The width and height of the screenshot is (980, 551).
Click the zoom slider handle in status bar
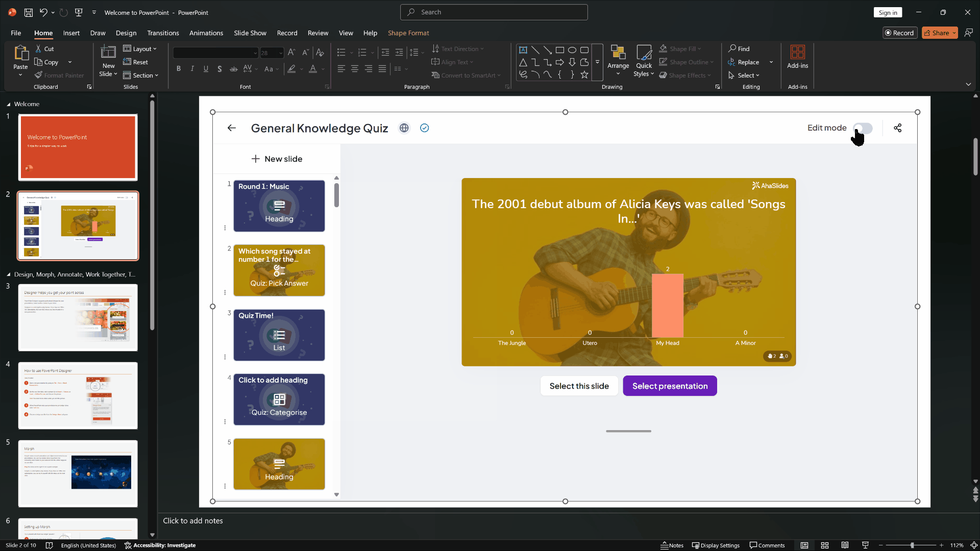click(912, 545)
